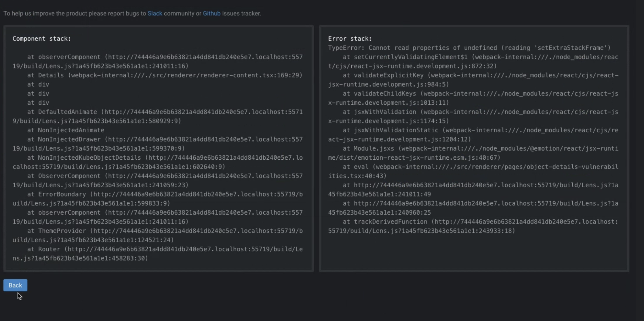This screenshot has height=321, width=644.
Task: Click the 'at jsxWithValidationStatic' error line
Action: tap(473, 135)
